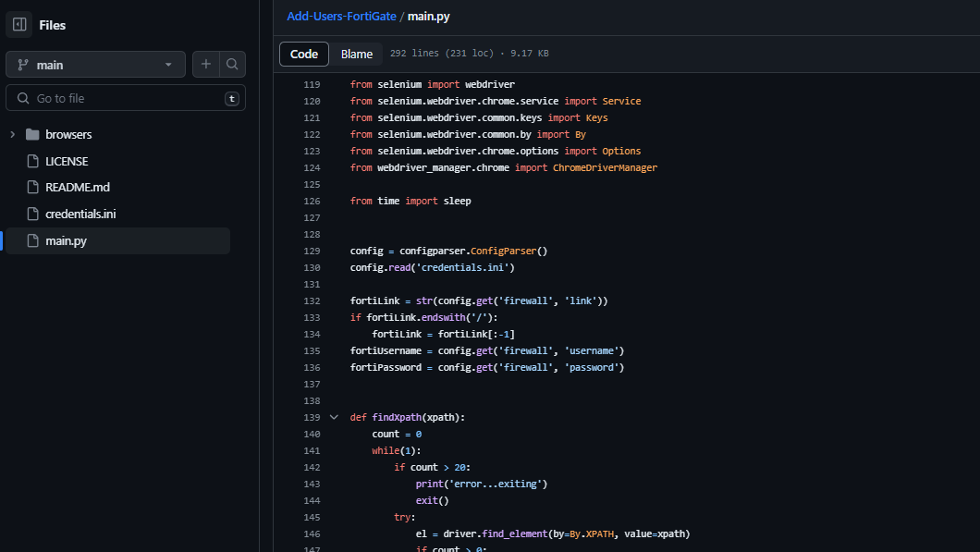This screenshot has height=552, width=980.
Task: Switch to the Blame view
Action: (356, 54)
